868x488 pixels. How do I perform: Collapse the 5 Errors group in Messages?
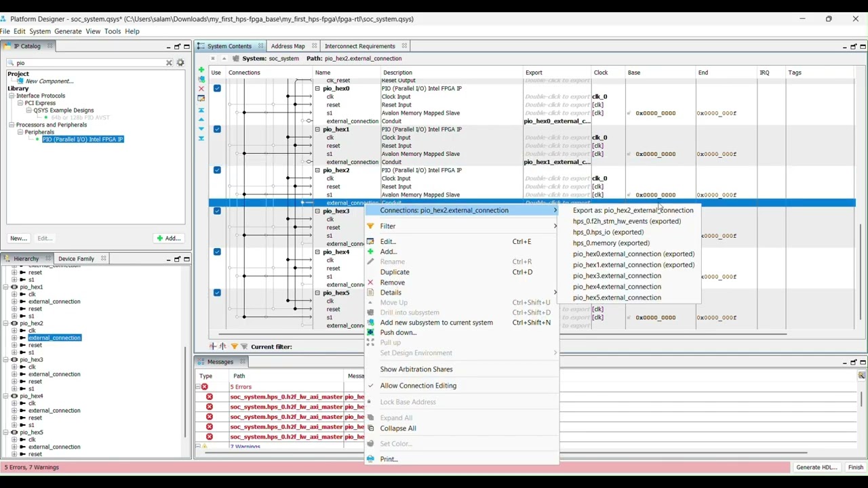[197, 386]
